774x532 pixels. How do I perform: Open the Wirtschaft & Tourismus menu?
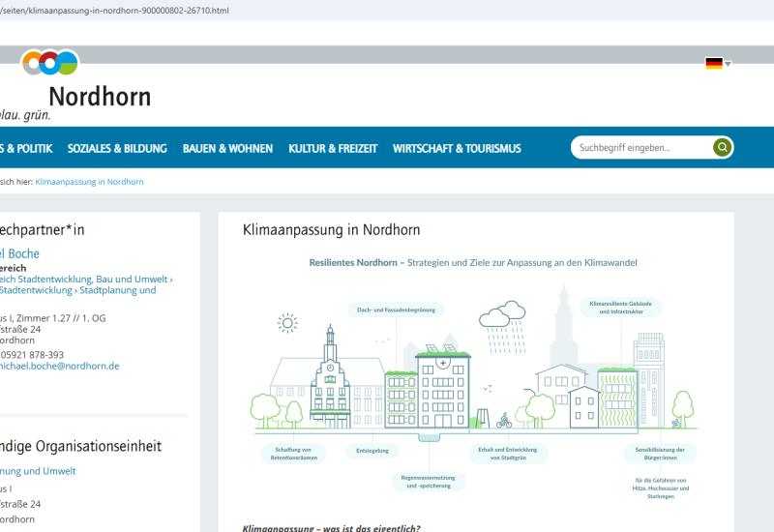point(457,149)
